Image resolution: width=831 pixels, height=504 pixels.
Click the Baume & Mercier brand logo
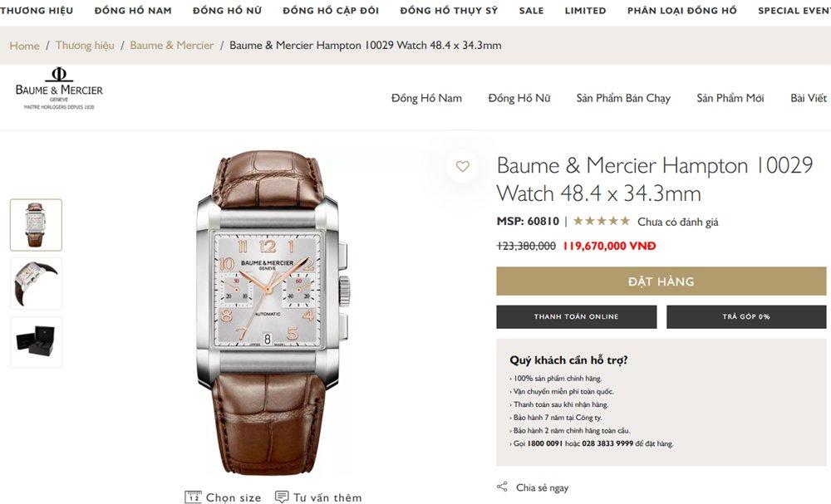click(x=59, y=88)
